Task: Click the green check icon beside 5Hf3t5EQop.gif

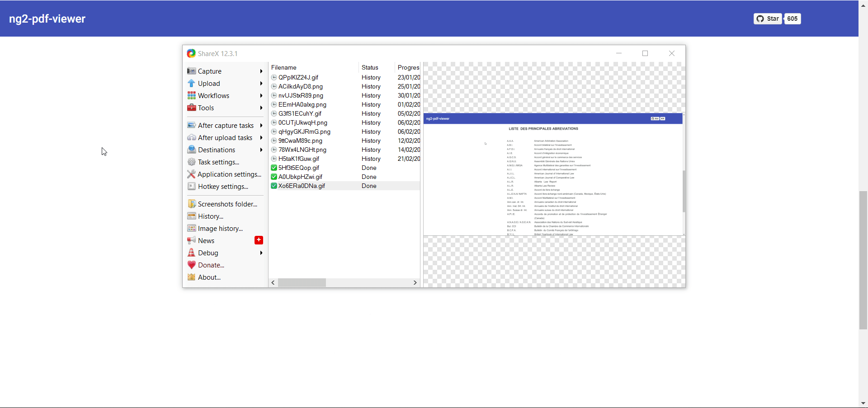Action: pos(274,168)
